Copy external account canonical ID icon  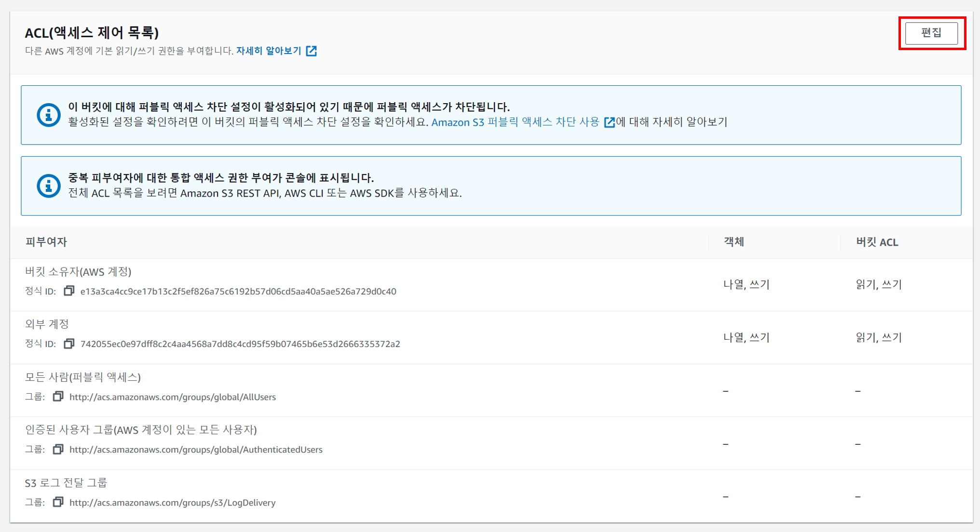[x=69, y=344]
